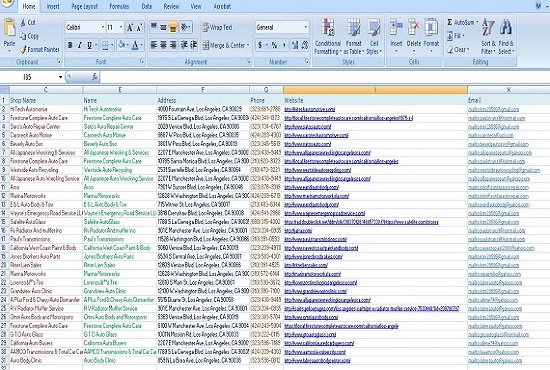Image resolution: width=550 pixels, height=370 pixels.
Task: Center text horizontally
Action: point(163,45)
